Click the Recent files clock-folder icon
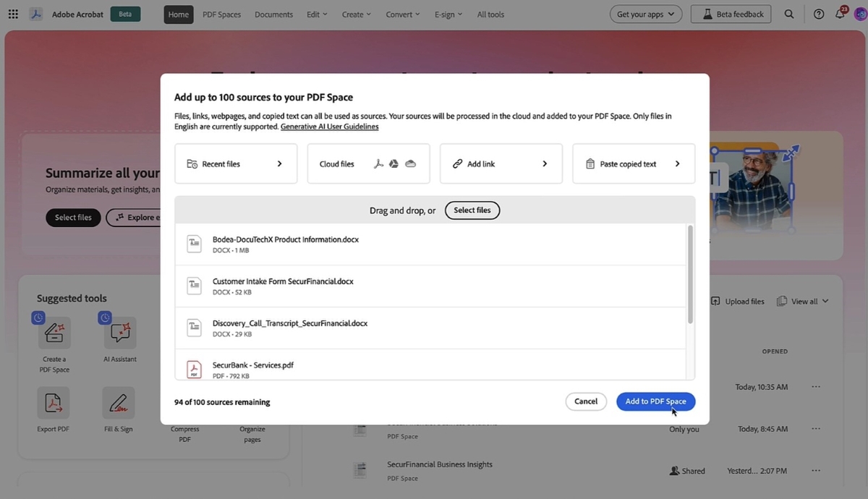 point(192,164)
